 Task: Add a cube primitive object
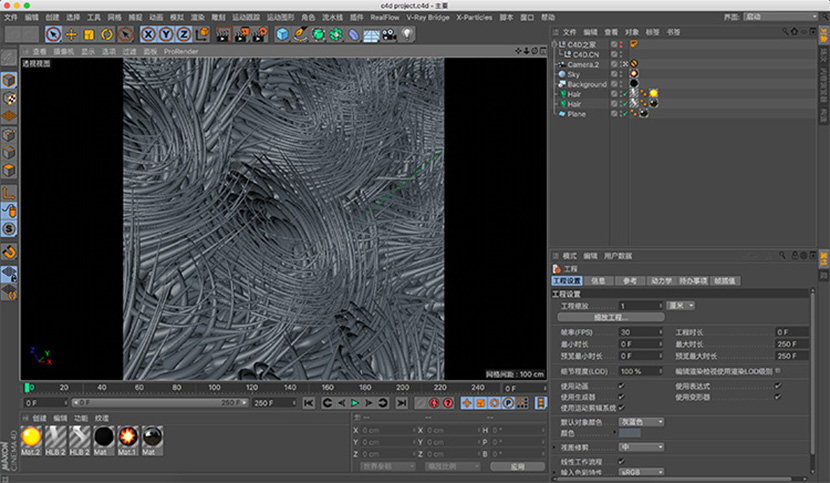point(282,34)
